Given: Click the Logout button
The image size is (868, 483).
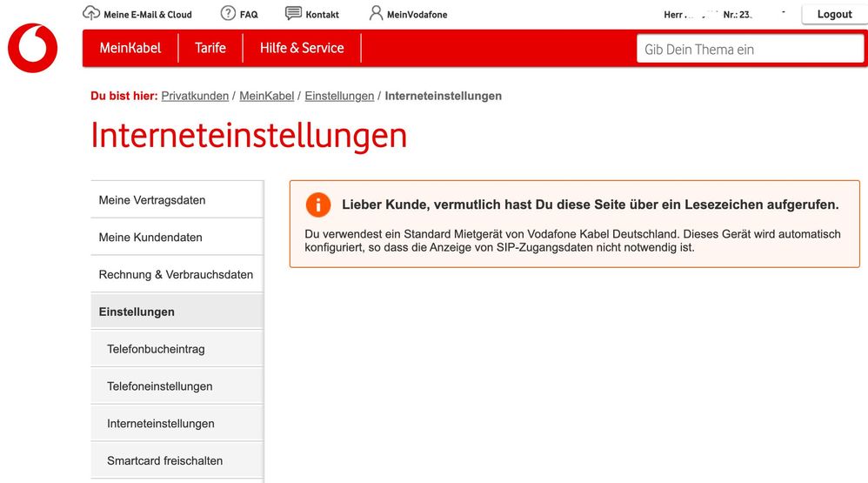Looking at the screenshot, I should 834,15.
